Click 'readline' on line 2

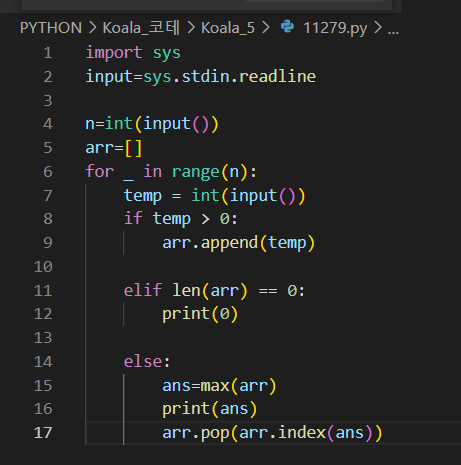click(277, 76)
